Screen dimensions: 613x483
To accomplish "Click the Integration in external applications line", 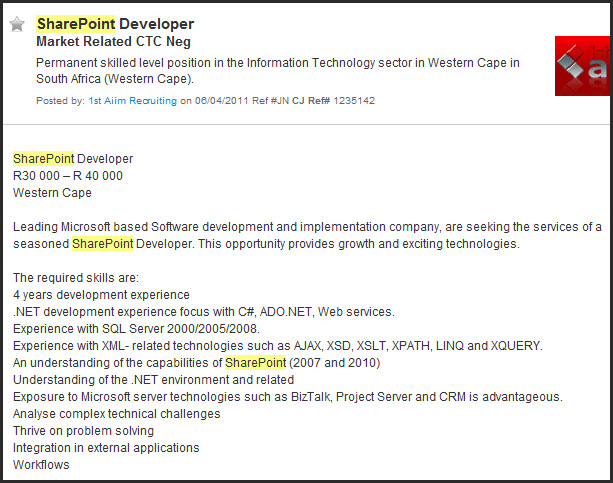I will 106,448.
